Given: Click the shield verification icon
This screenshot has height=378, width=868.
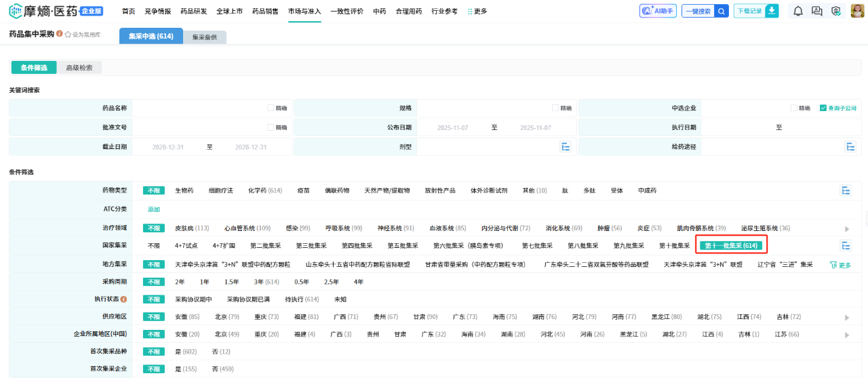Looking at the screenshot, I should (x=836, y=11).
